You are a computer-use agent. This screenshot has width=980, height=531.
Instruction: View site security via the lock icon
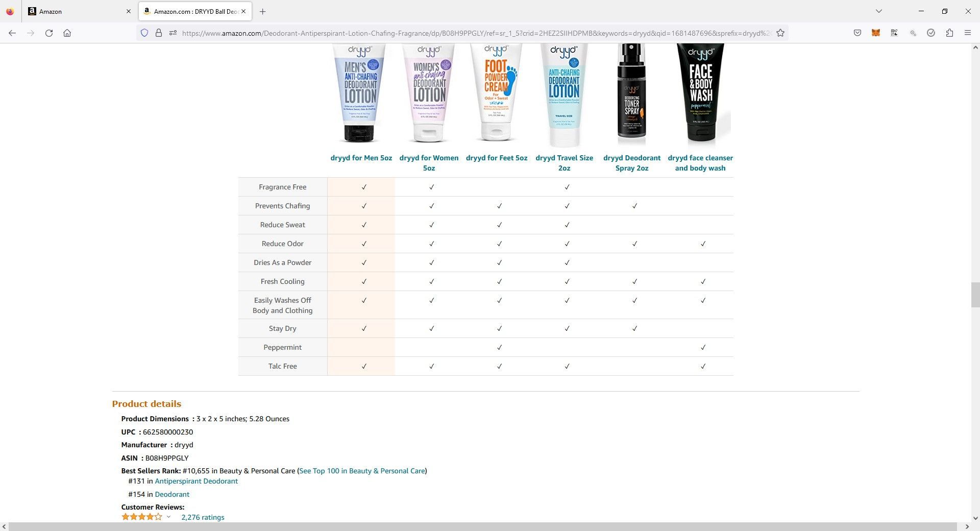[159, 33]
